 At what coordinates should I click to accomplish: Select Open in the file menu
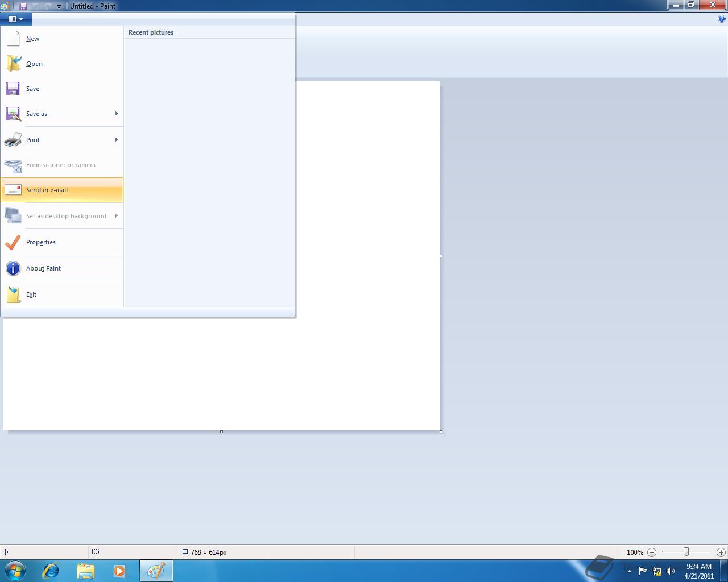[x=61, y=64]
